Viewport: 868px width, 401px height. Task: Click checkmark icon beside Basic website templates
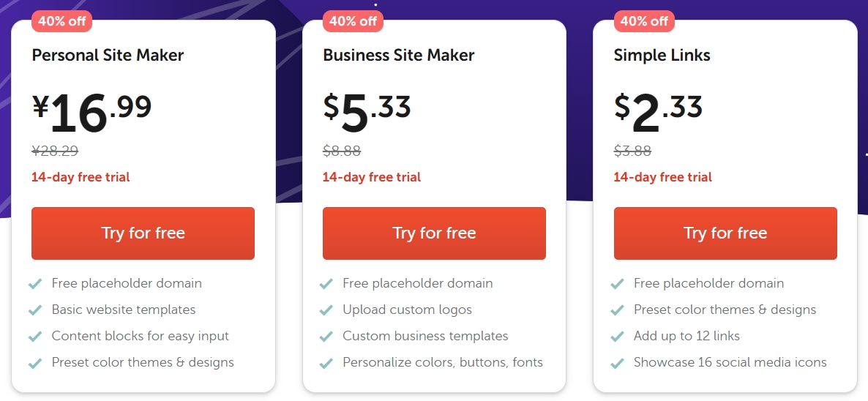(35, 310)
